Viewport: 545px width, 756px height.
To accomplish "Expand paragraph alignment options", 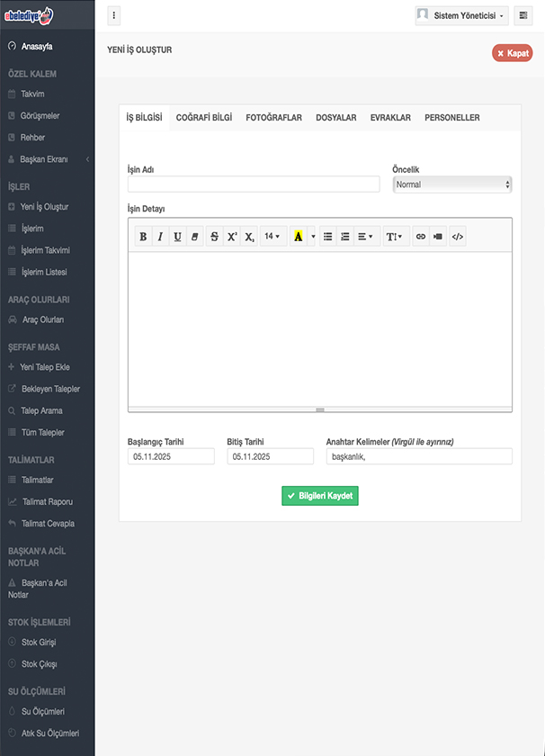I will click(365, 237).
